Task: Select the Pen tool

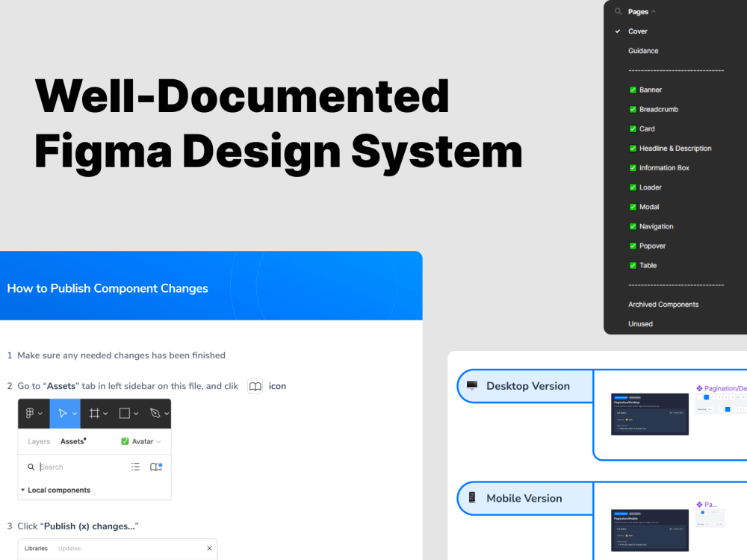Action: (155, 414)
